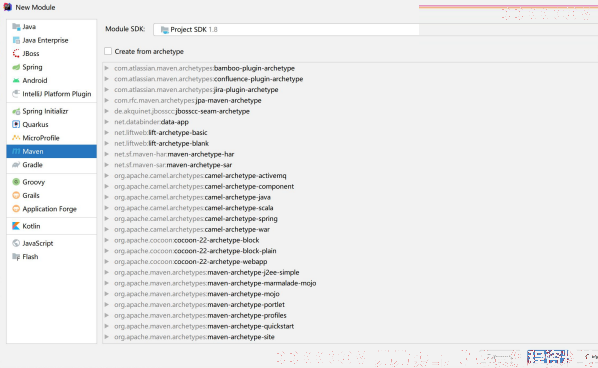Viewport: 598px width, 368px height.
Task: Expand jbosscc-seam-archetype entry
Action: tap(107, 111)
